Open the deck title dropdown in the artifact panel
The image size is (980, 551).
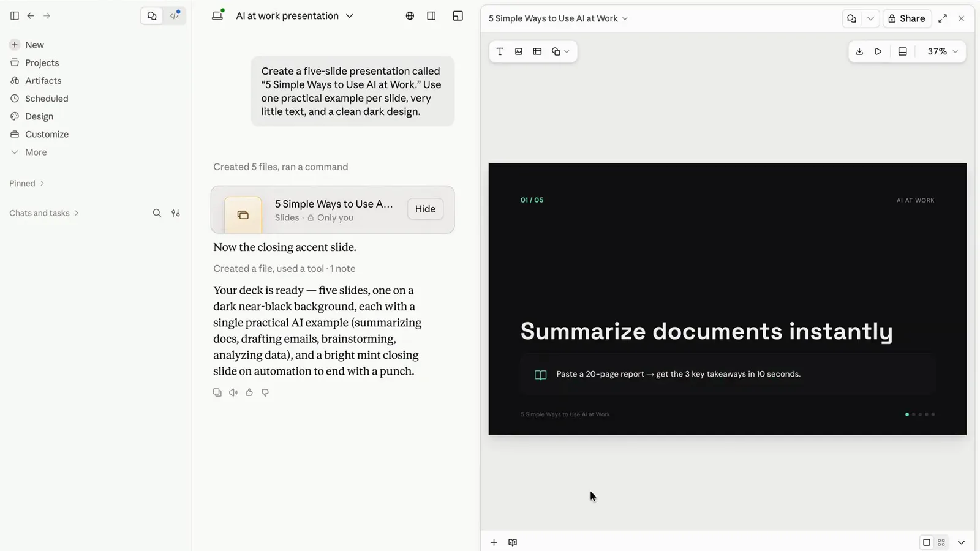558,18
